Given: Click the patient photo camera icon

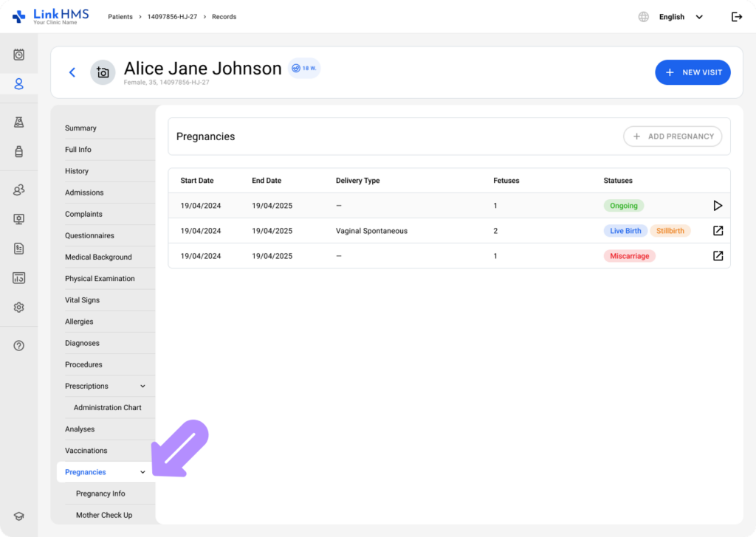Looking at the screenshot, I should (x=103, y=72).
